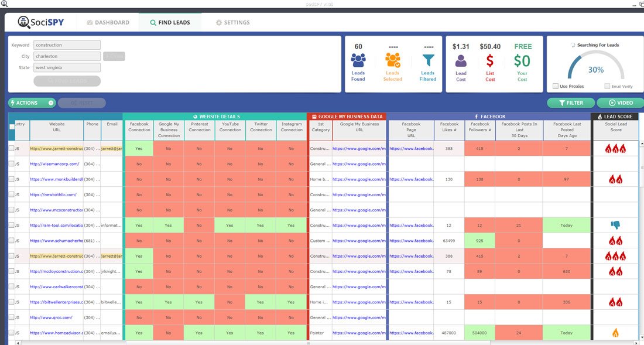Screen dimensions: 644x345
Task: Open the Dashboard tab
Action: pos(108,23)
